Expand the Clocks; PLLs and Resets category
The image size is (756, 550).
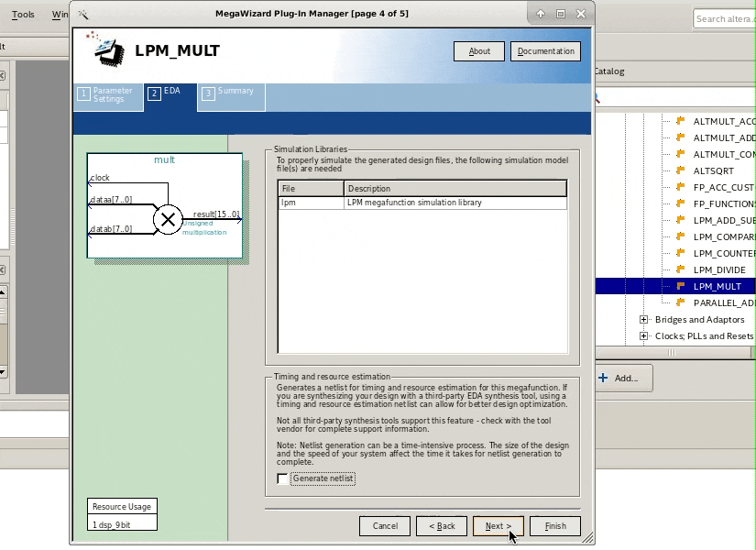pos(643,335)
